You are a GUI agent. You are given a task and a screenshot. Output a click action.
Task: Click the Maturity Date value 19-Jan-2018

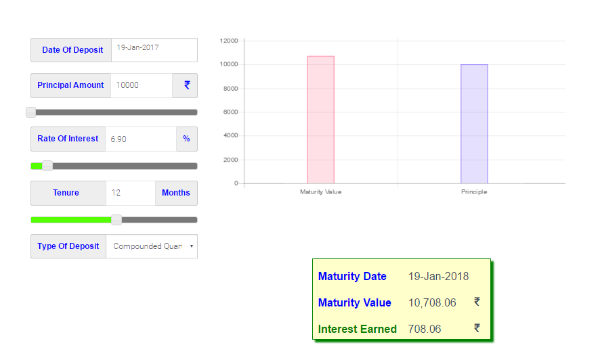coord(438,276)
